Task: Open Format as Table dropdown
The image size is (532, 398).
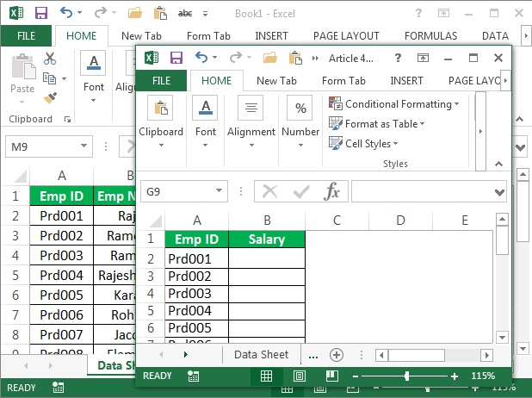Action: (x=376, y=123)
